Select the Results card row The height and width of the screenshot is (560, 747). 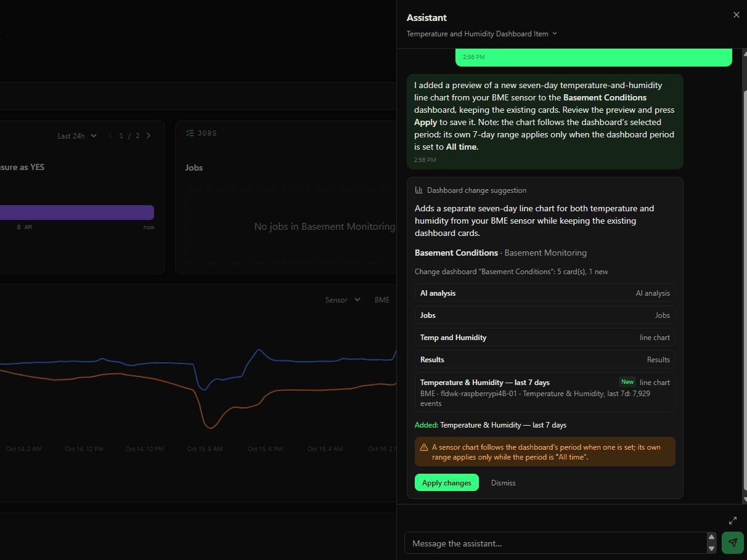[545, 360]
